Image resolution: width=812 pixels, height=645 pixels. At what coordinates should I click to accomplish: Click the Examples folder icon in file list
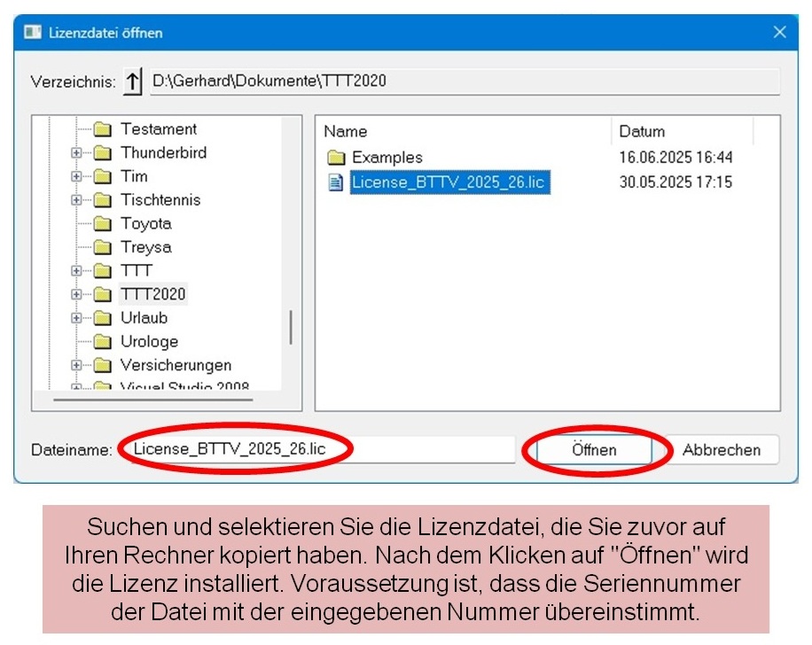click(336, 158)
